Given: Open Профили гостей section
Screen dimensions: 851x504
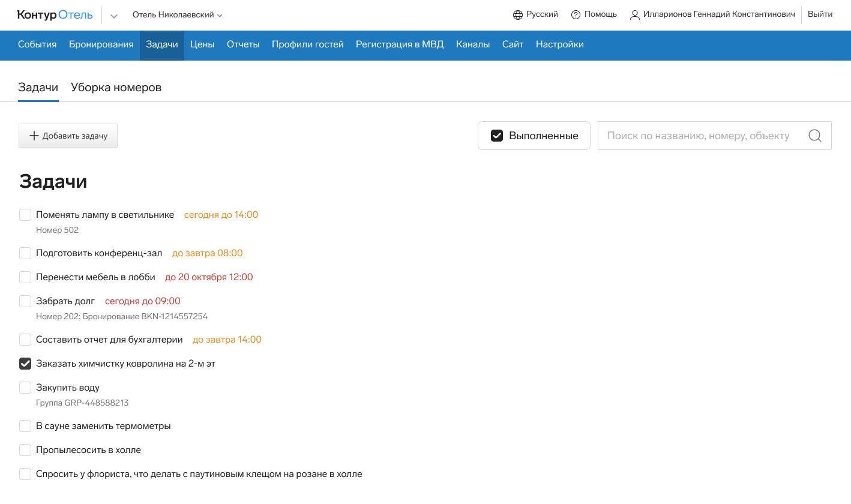Looking at the screenshot, I should (x=308, y=44).
